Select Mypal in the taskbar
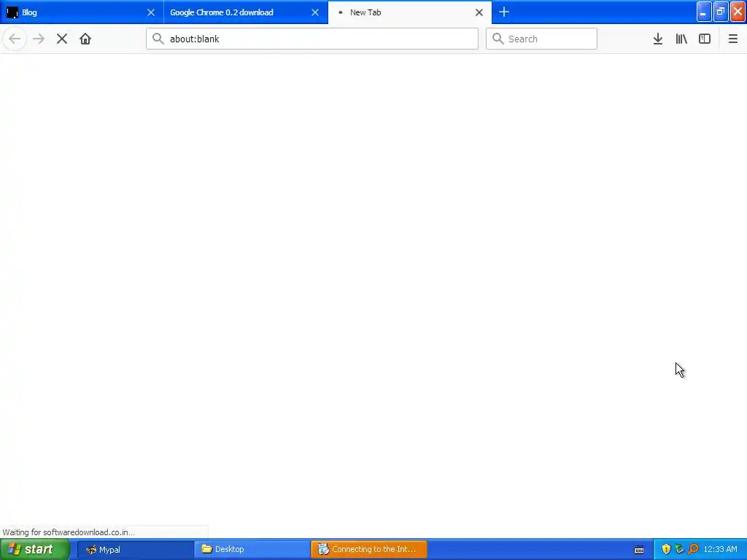The width and height of the screenshot is (747, 560). pyautogui.click(x=135, y=549)
